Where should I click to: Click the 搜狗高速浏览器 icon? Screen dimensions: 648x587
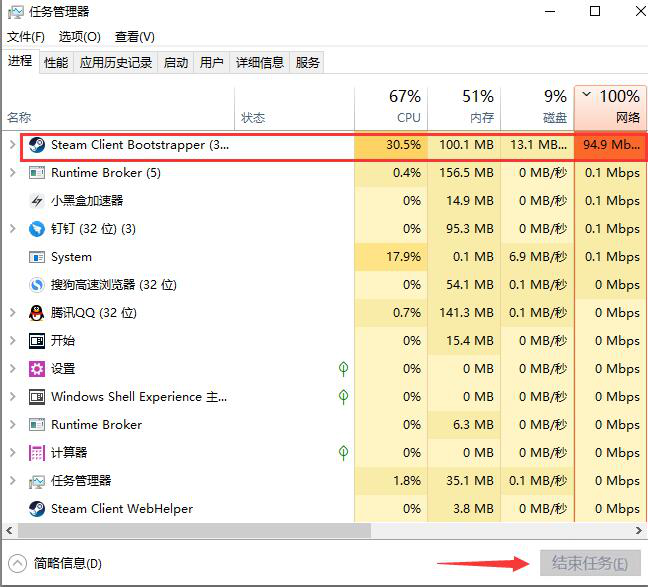point(37,285)
